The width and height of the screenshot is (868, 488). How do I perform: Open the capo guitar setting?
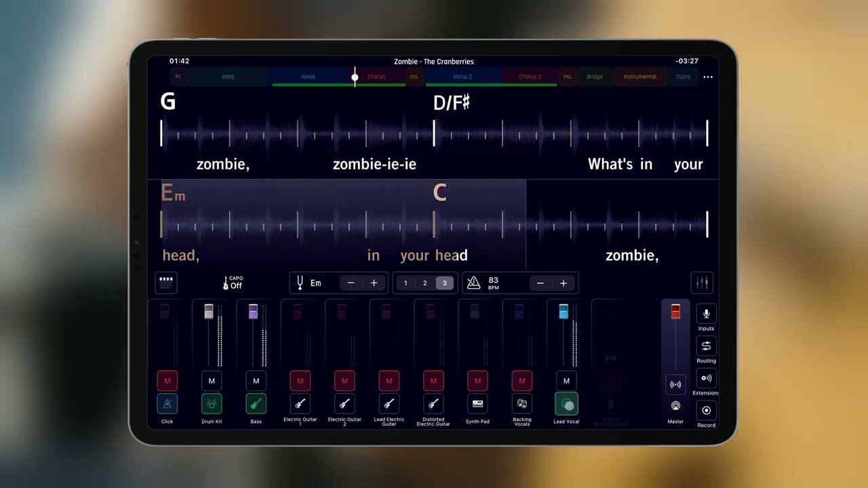(233, 283)
